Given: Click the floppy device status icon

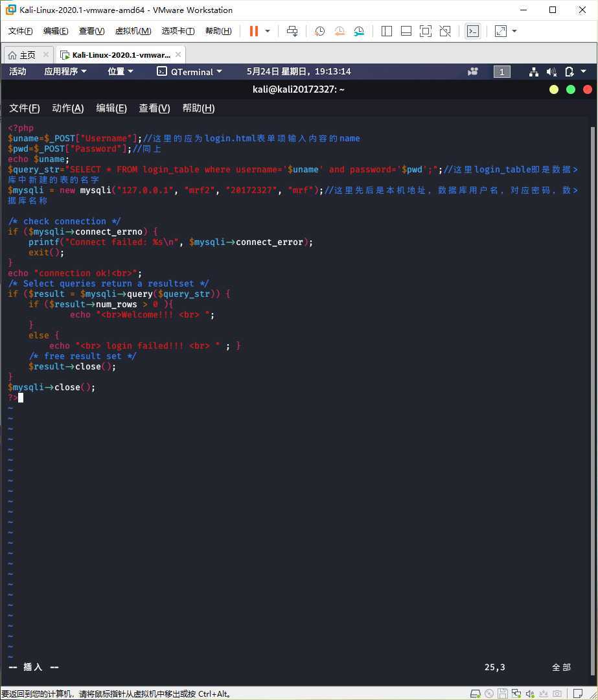Looking at the screenshot, I should (503, 694).
